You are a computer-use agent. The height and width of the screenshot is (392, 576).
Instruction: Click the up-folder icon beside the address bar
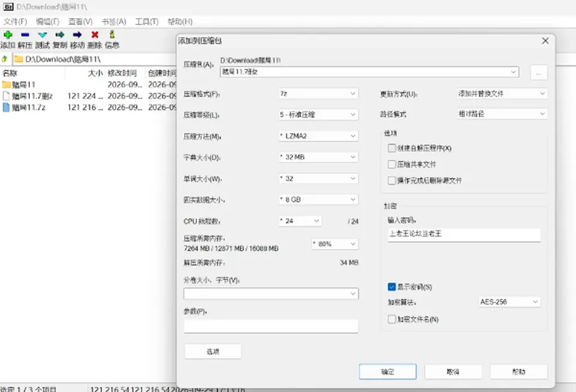coord(4,59)
